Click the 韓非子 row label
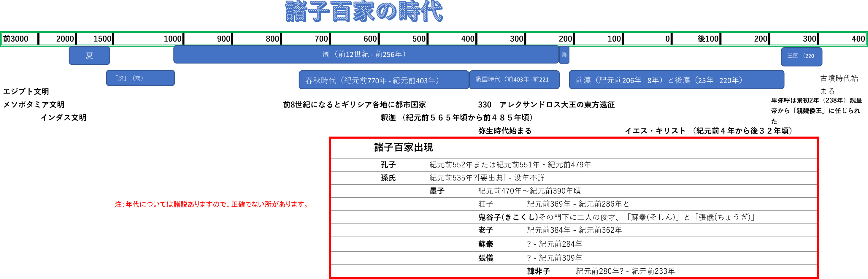 coord(538,271)
